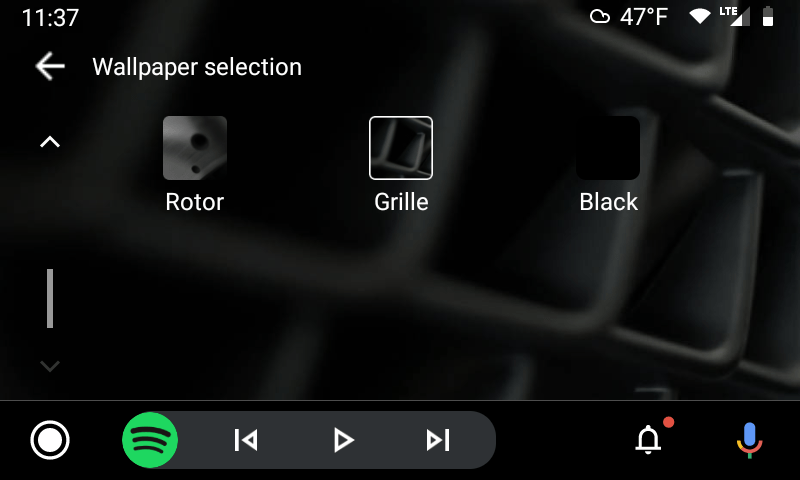
Task: Choose the Black wallpaper swatch
Action: (608, 148)
